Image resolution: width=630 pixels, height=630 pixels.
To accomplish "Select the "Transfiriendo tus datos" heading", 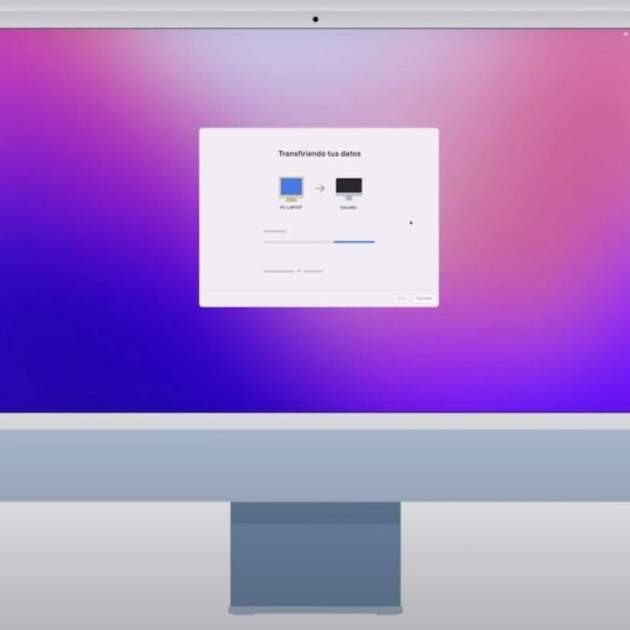I will coord(319,154).
